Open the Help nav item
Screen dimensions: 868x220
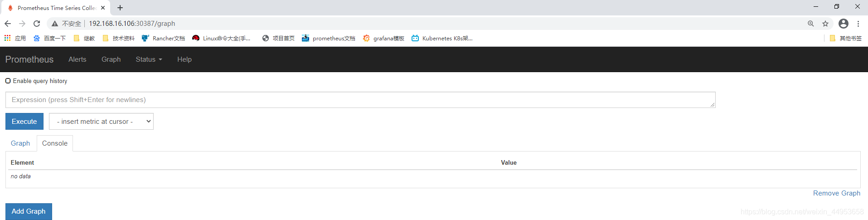click(184, 59)
